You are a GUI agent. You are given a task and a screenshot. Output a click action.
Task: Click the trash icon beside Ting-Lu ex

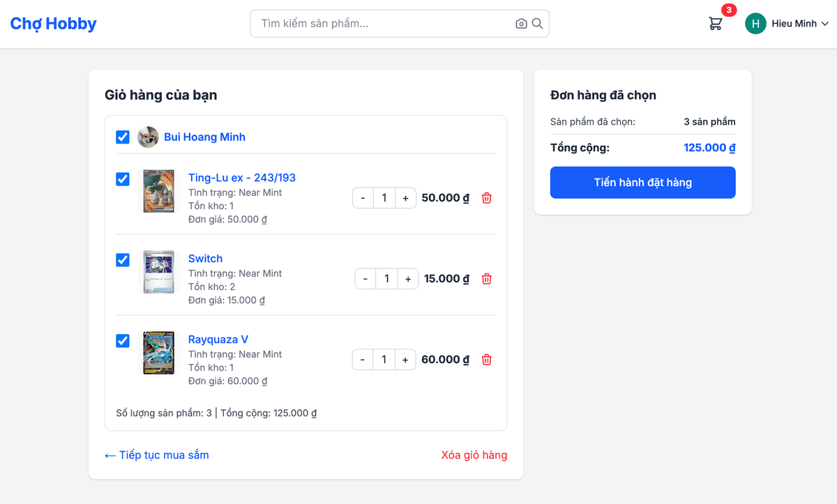tap(486, 197)
